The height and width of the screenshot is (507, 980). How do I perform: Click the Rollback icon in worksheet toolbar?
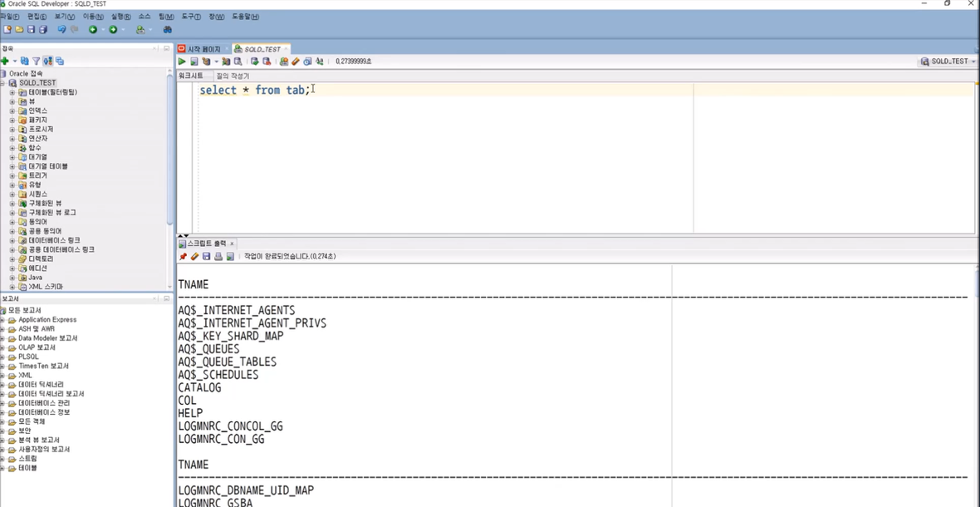(x=267, y=62)
